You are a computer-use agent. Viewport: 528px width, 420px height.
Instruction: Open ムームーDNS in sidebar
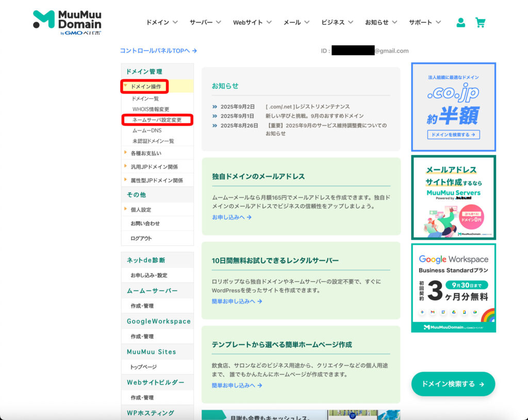[147, 130]
